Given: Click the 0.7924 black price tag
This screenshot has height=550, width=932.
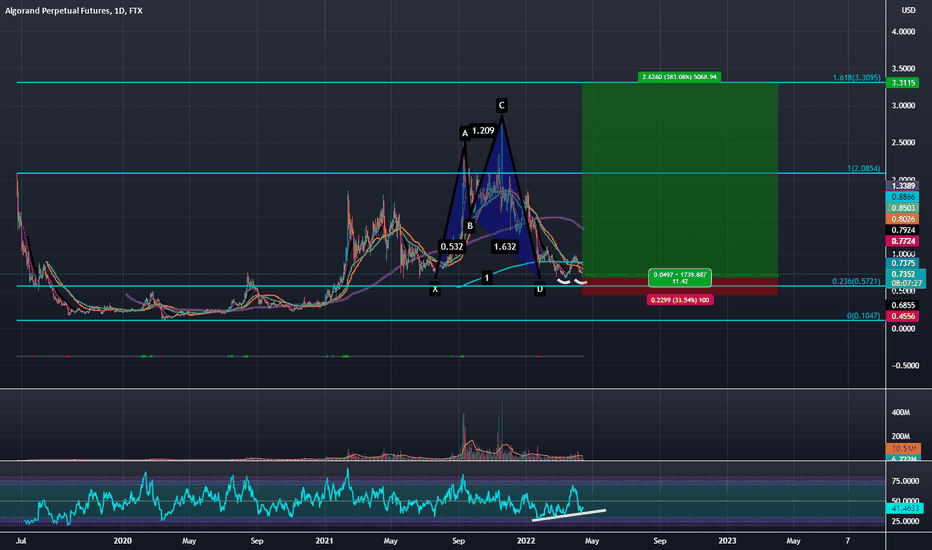Looking at the screenshot, I should pos(902,230).
